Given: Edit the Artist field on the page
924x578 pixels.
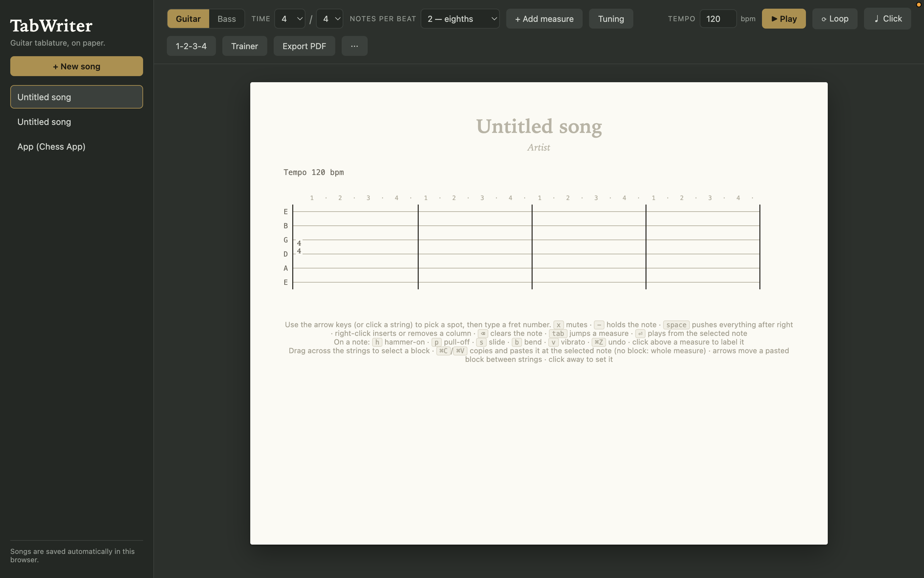Looking at the screenshot, I should point(539,148).
